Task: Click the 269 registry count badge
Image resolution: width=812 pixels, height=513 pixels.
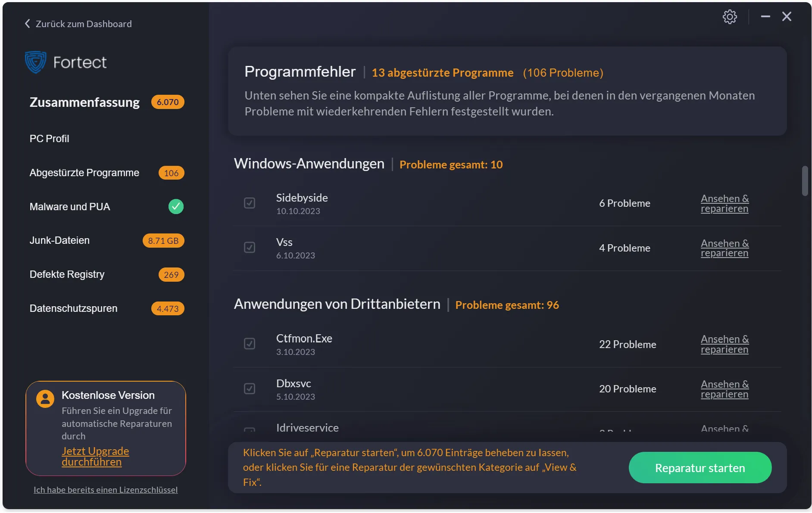Action: coord(171,275)
